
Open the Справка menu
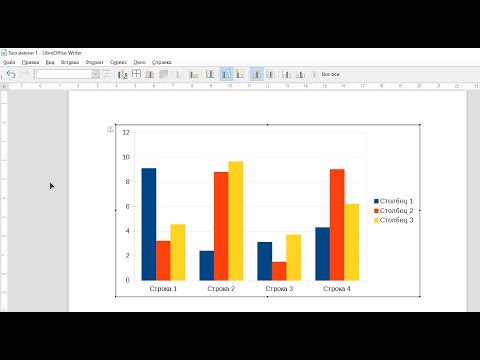pos(162,62)
